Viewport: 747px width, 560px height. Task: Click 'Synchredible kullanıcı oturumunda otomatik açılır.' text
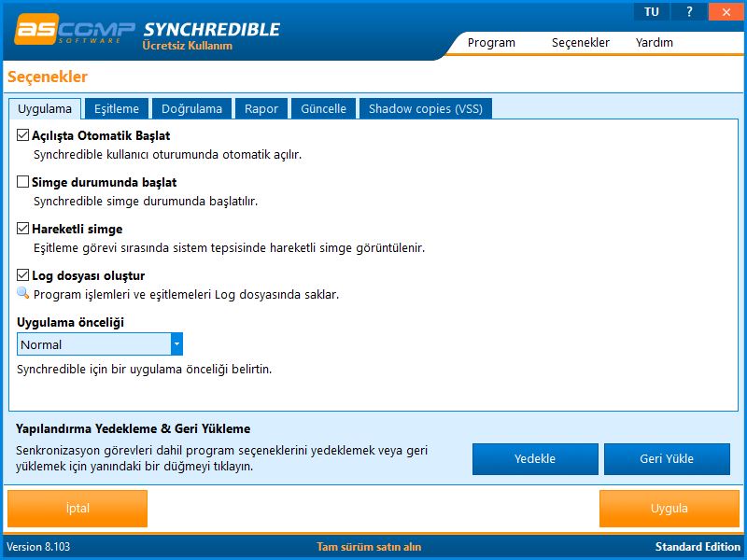167,154
